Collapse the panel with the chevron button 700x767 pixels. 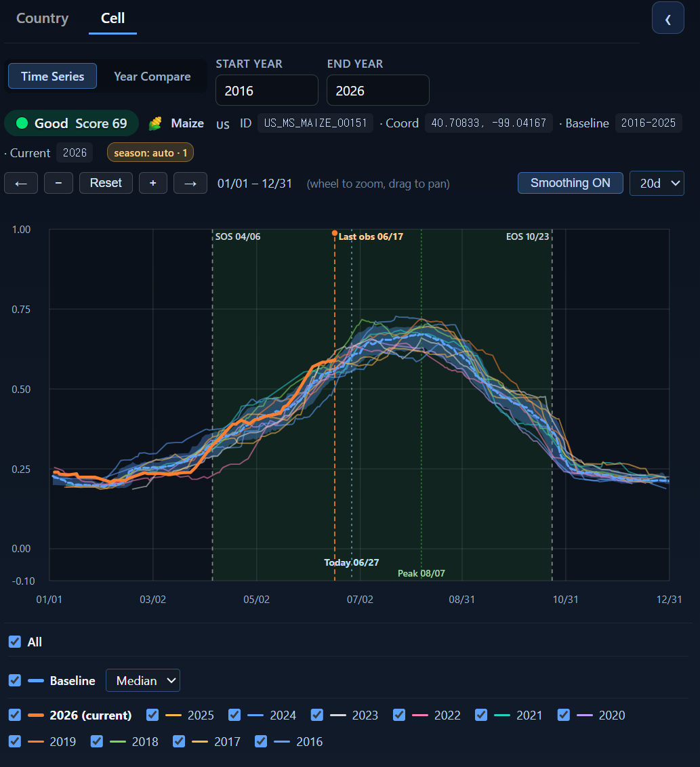click(667, 18)
